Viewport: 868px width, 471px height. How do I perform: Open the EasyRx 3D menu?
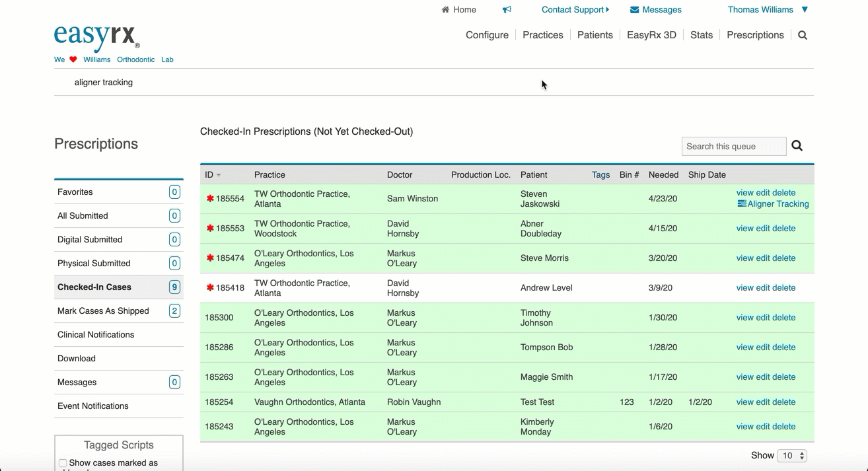tap(651, 35)
